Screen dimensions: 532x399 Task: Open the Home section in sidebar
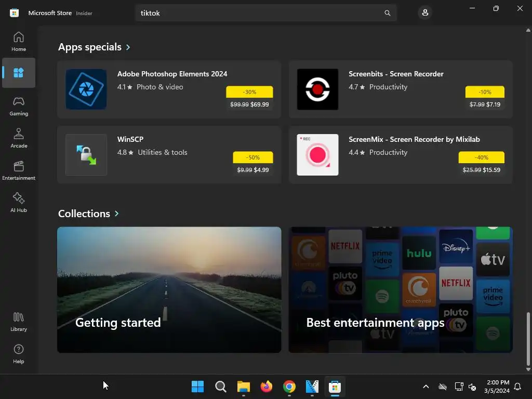pos(19,42)
